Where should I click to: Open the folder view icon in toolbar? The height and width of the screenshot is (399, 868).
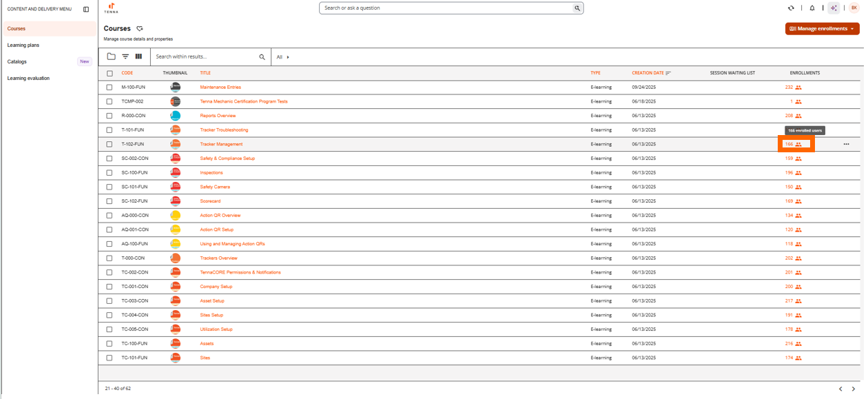click(x=111, y=57)
